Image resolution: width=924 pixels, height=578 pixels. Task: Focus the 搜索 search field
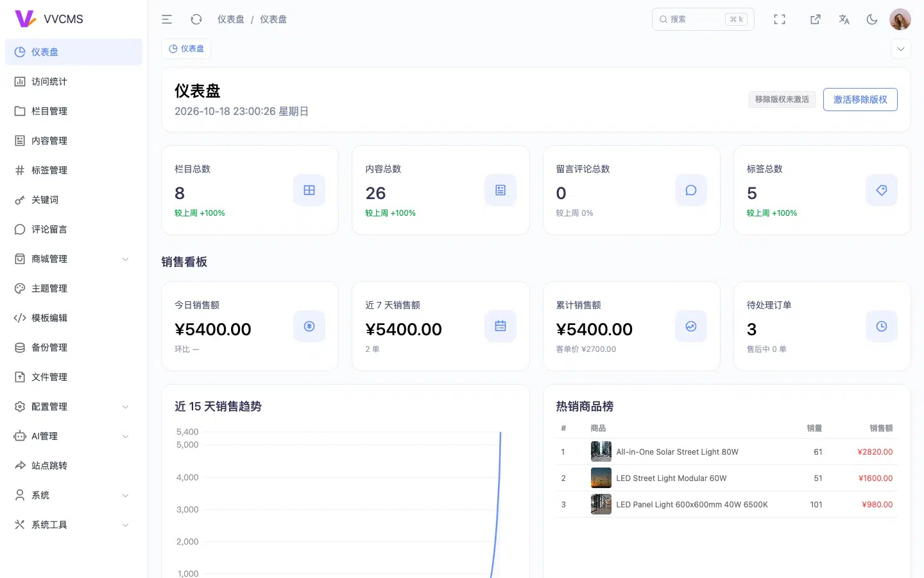tap(703, 19)
